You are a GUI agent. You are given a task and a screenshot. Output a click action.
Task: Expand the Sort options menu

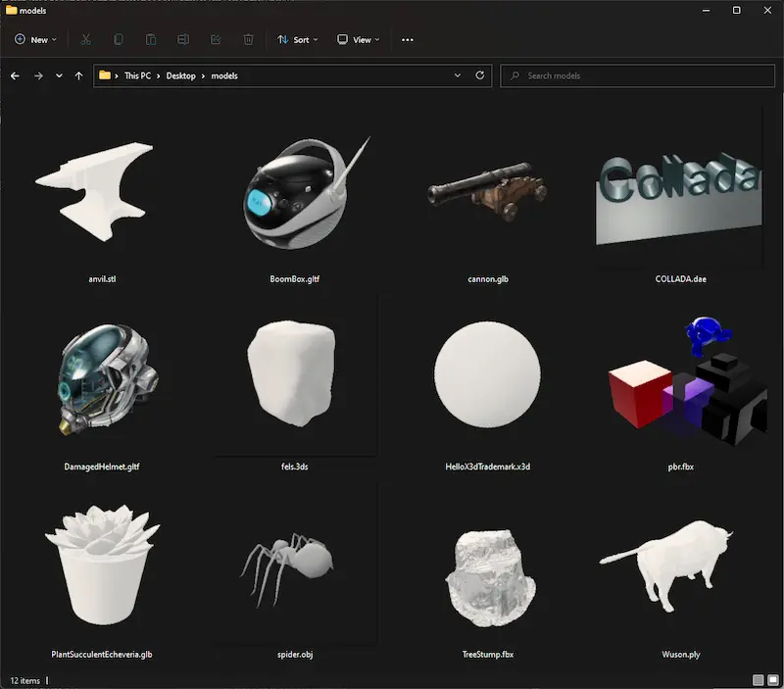coord(298,39)
